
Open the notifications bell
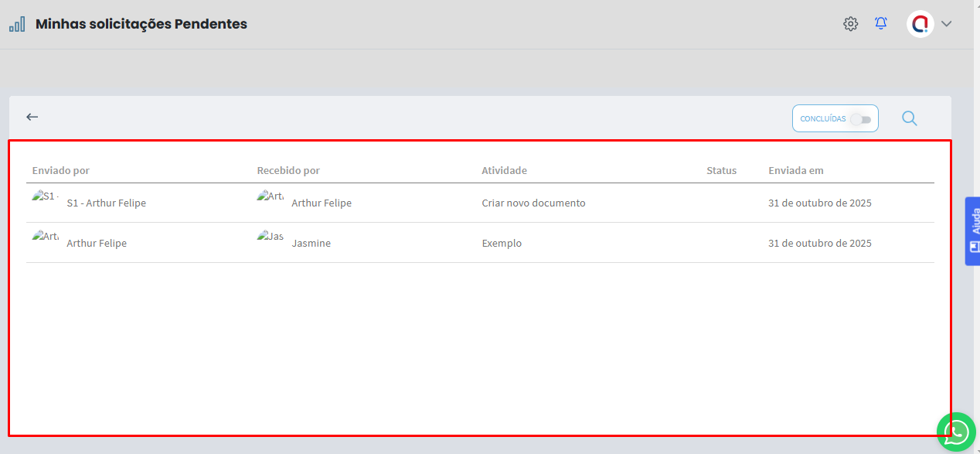881,24
